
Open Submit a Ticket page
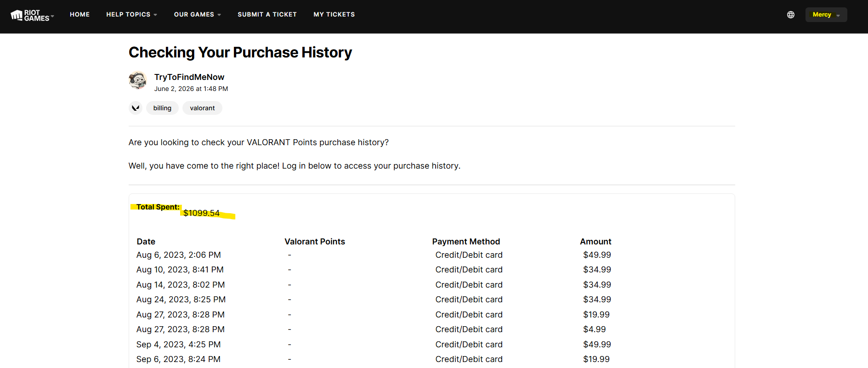[267, 15]
